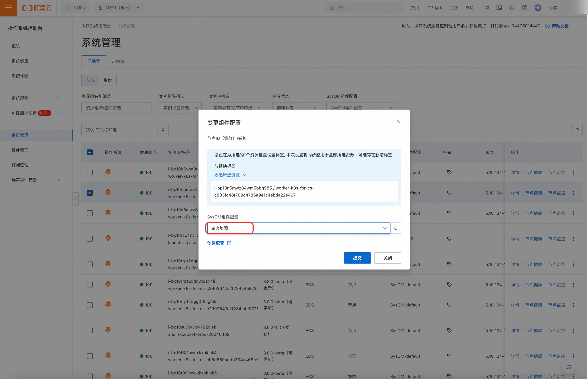The height and width of the screenshot is (379, 588).
Task: Switch to the 未纳管 tab
Action: tap(118, 61)
